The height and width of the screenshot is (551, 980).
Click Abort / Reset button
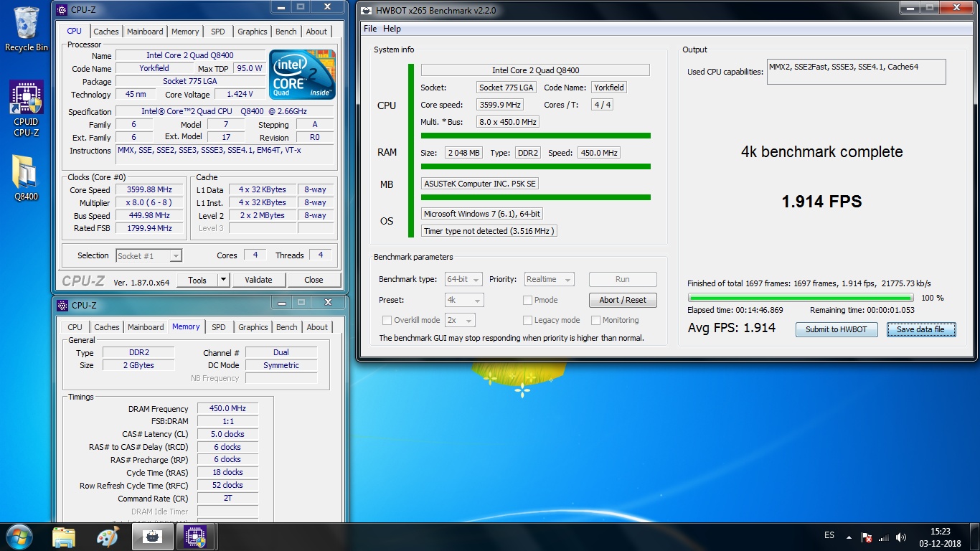click(623, 300)
